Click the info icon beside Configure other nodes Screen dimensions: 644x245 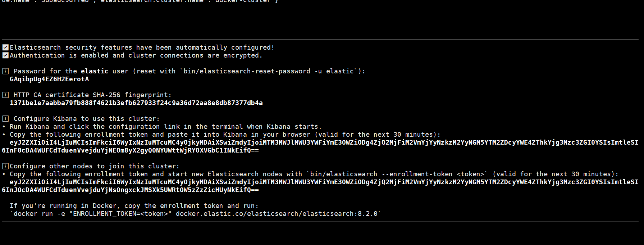[5, 166]
